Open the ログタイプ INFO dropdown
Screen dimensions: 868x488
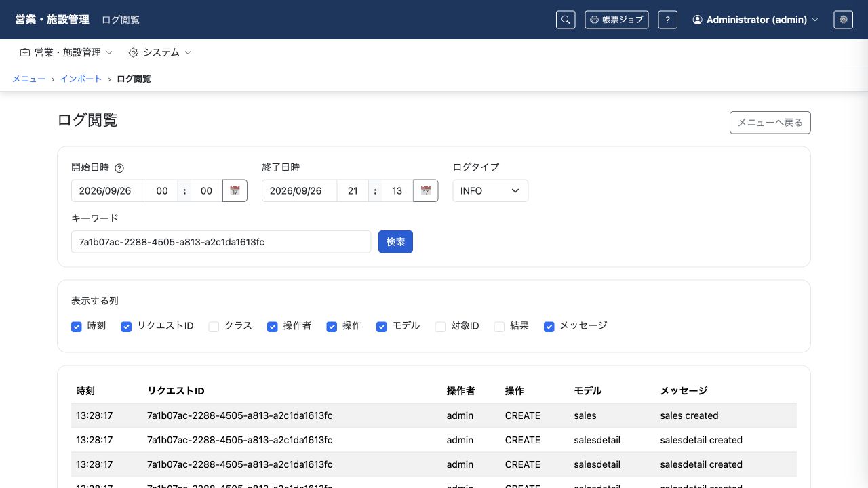(490, 191)
